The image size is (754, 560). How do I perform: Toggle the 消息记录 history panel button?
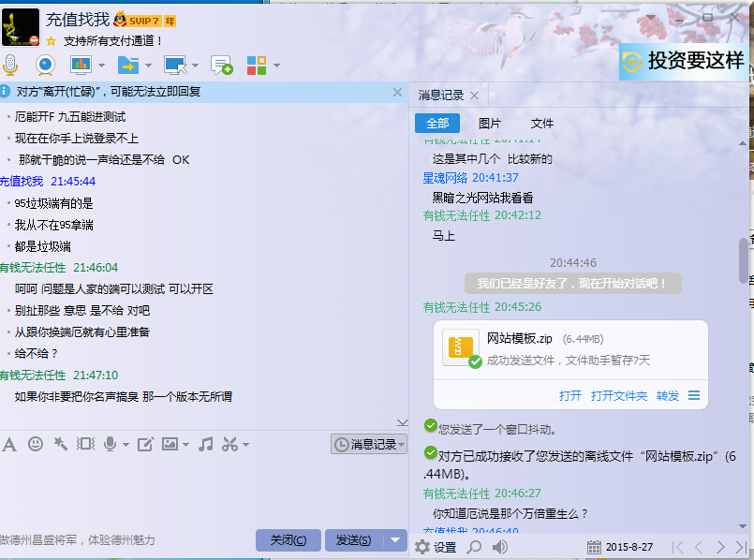click(x=370, y=445)
